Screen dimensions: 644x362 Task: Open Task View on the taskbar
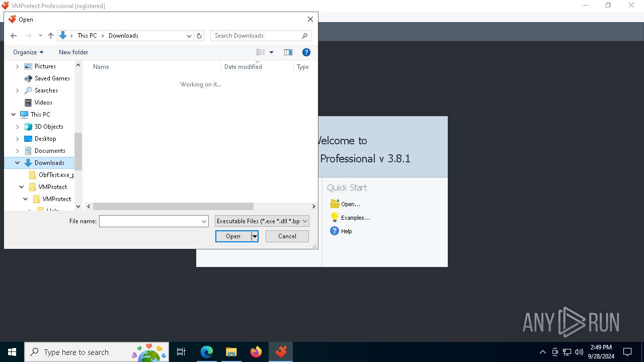[181, 352]
